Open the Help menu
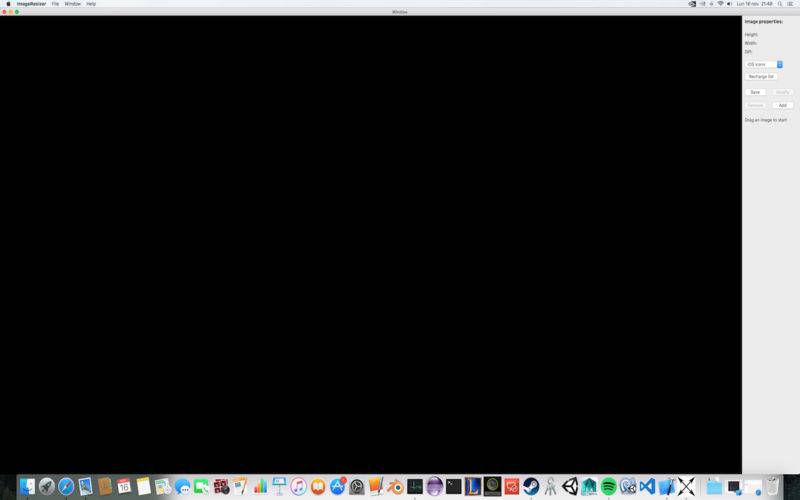 pyautogui.click(x=91, y=4)
